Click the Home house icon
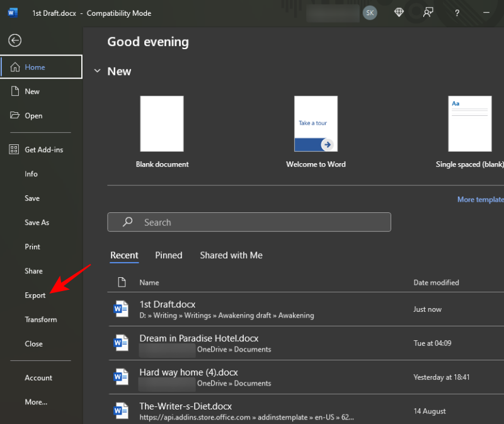The image size is (504, 424). (14, 67)
